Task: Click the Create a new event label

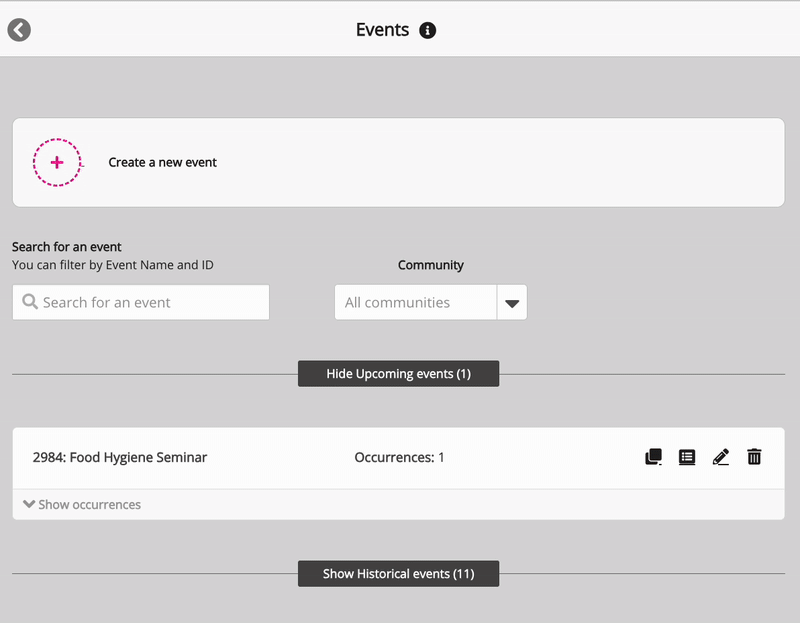Action: [163, 162]
